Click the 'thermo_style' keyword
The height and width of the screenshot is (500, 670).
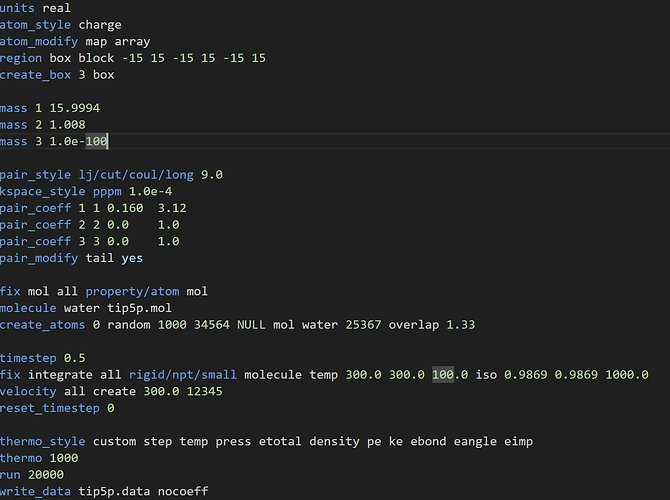click(x=43, y=441)
